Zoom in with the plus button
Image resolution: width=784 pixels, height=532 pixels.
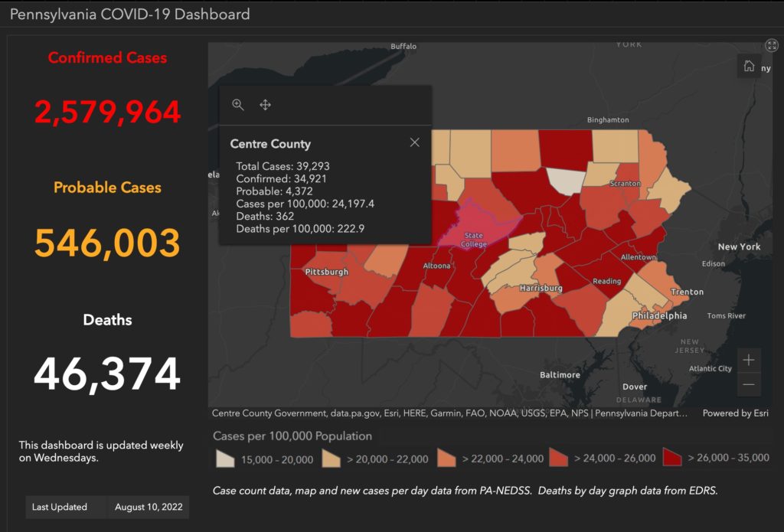pyautogui.click(x=749, y=360)
